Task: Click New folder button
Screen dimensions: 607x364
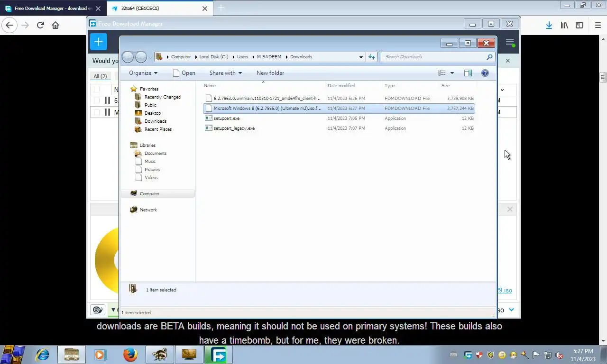Action: (x=270, y=73)
